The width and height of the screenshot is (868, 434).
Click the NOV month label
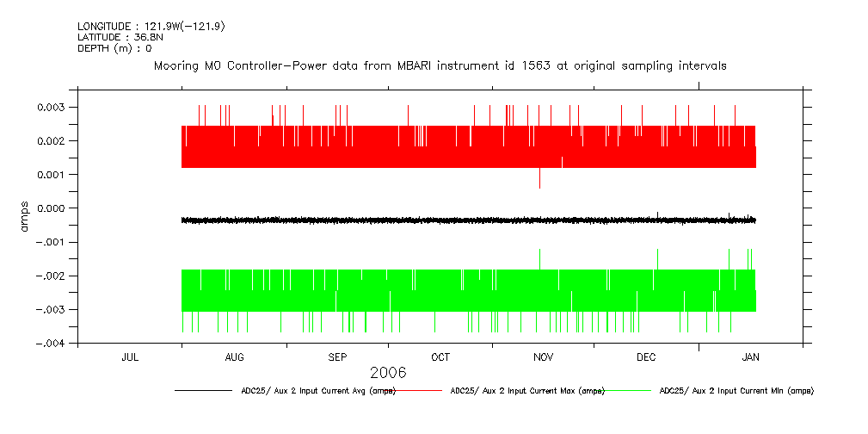click(x=543, y=357)
